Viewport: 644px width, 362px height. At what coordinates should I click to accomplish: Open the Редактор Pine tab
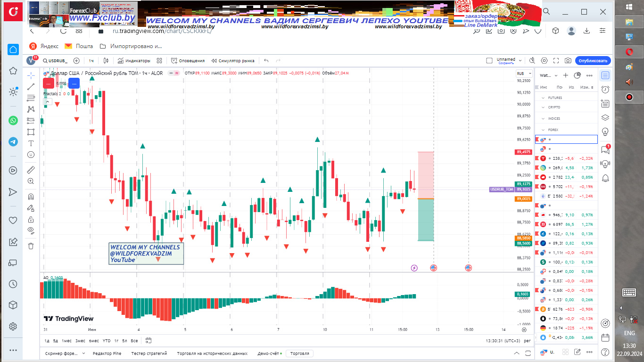pyautogui.click(x=107, y=353)
